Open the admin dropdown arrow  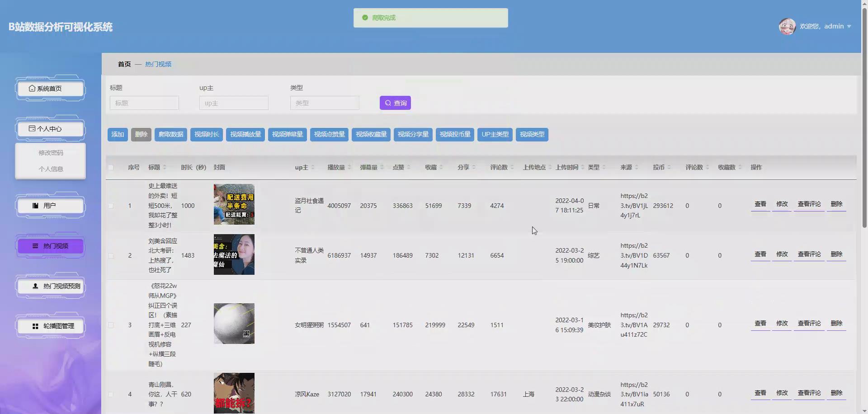click(x=849, y=27)
